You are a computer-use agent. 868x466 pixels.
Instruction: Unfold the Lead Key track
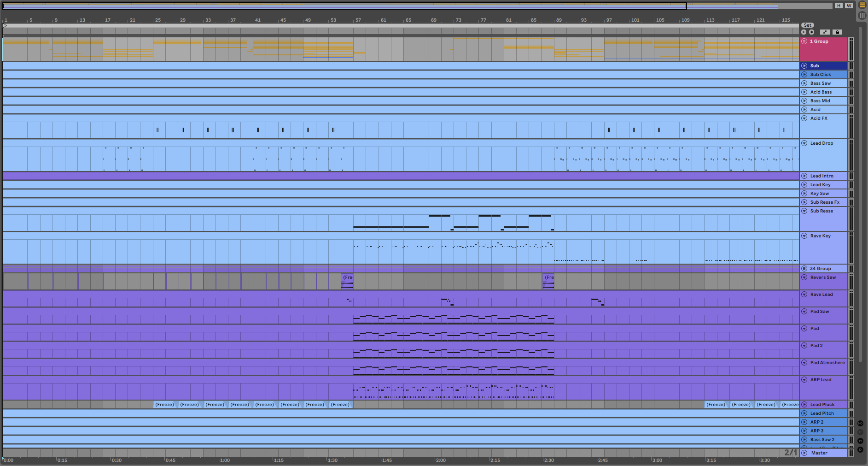[x=804, y=185]
